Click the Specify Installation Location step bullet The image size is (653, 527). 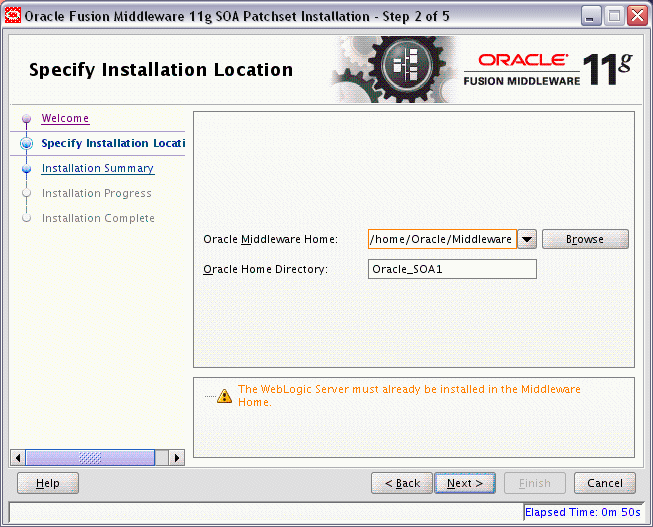(27, 144)
